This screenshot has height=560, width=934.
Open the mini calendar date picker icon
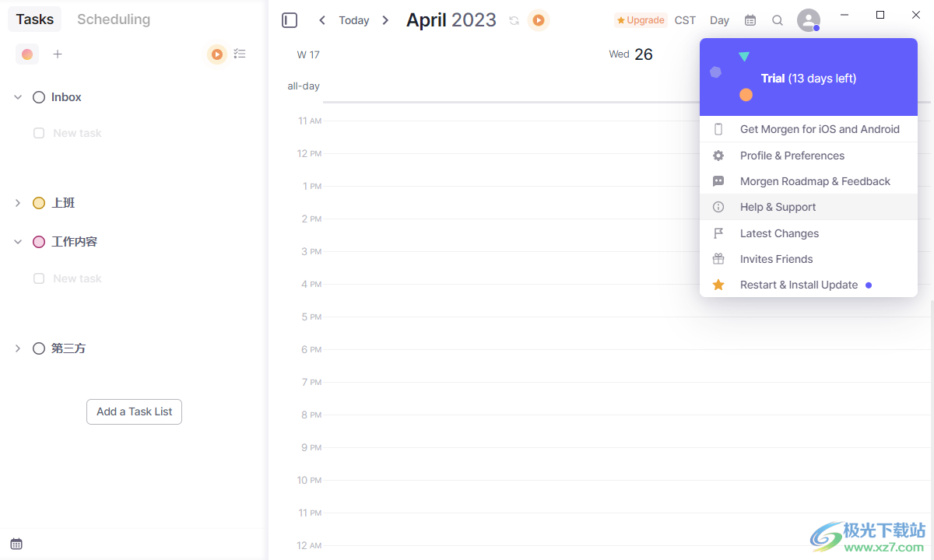coord(750,20)
